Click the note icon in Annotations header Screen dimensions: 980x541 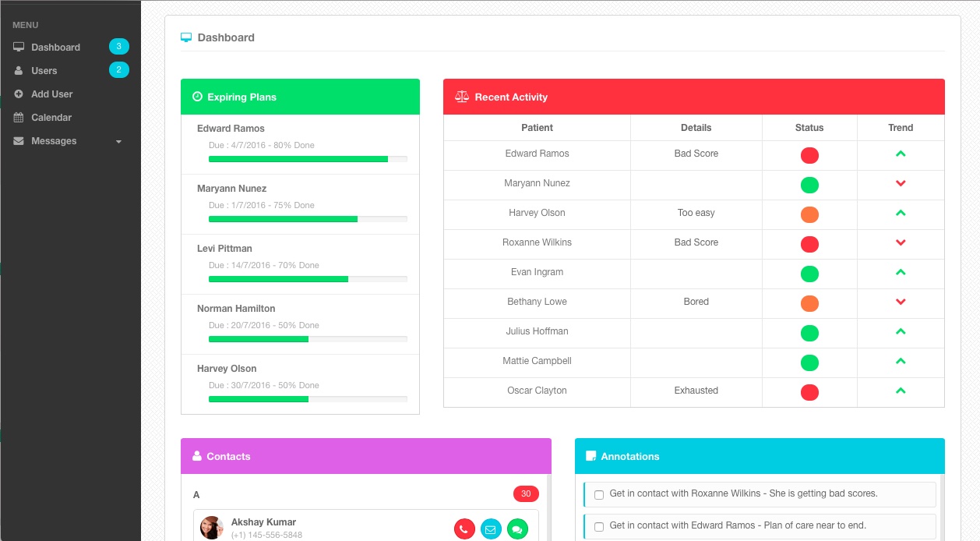point(592,456)
